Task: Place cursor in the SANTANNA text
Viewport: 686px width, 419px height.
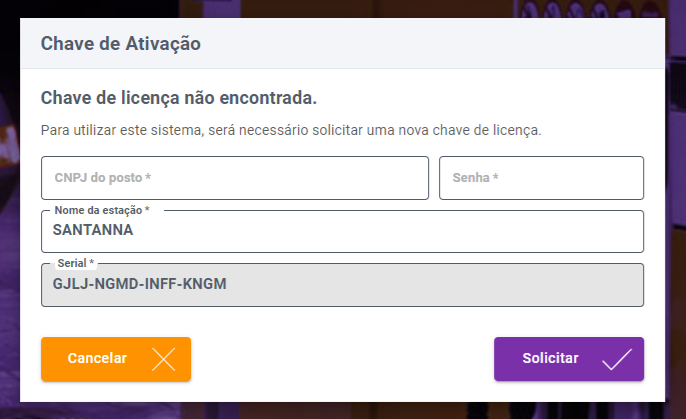Action: 93,230
